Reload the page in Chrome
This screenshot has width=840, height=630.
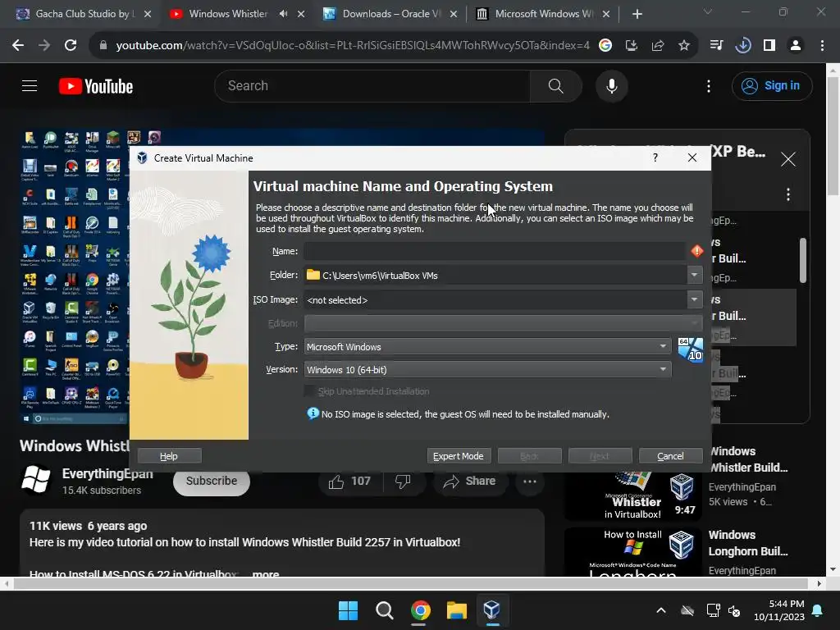(71, 45)
